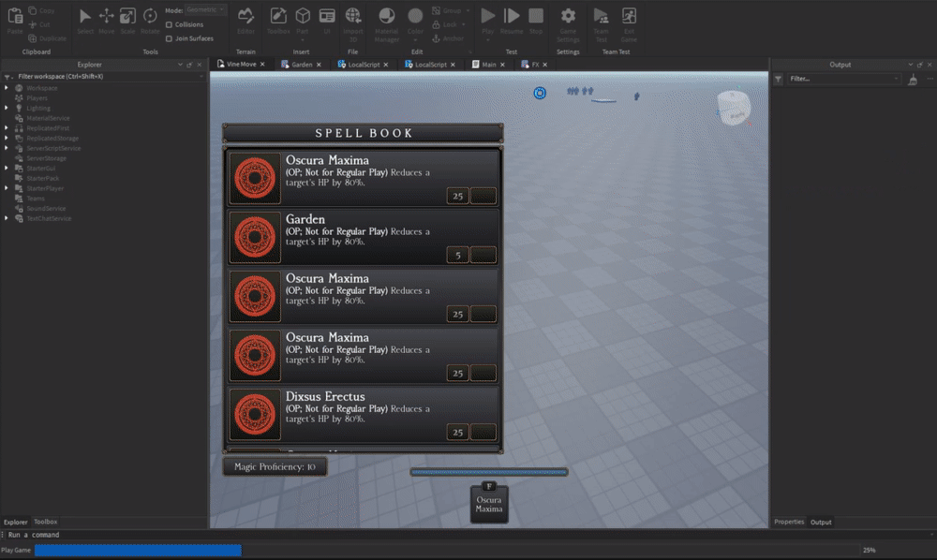Open the Properties tab in the bottom-right panel

tap(789, 522)
